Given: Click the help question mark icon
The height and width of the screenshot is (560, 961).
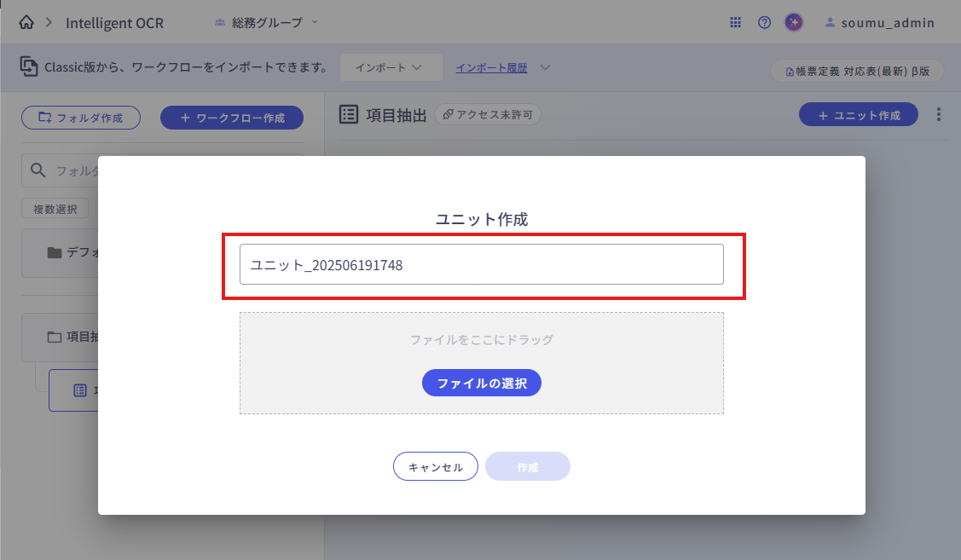Looking at the screenshot, I should 765,23.
